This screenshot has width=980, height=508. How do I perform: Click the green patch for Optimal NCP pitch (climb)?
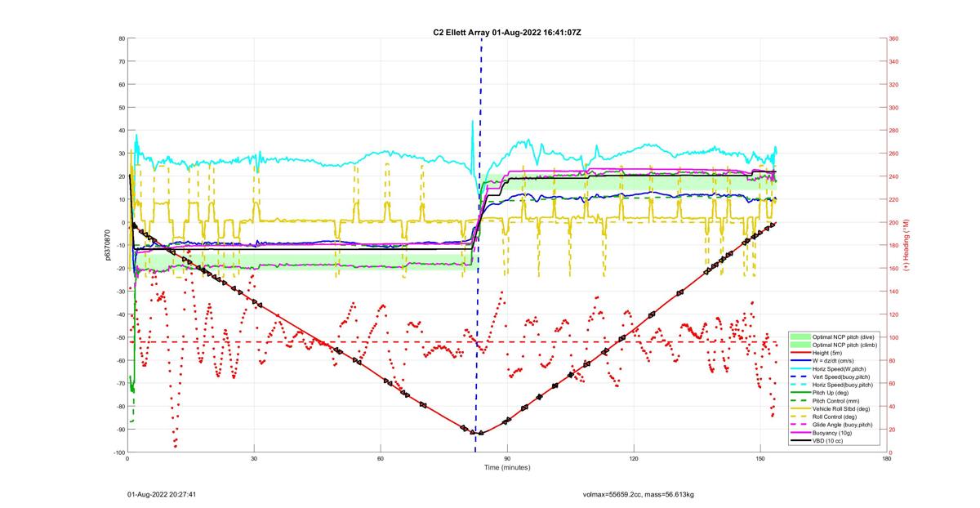(800, 345)
